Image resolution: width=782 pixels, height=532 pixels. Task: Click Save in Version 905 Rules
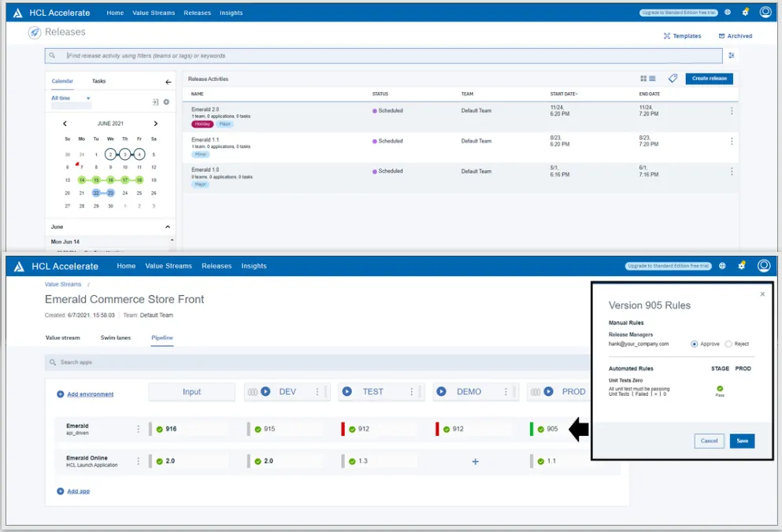click(x=742, y=441)
